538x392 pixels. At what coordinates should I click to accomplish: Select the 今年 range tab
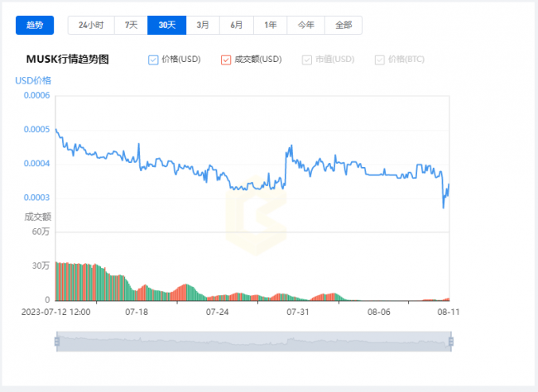pyautogui.click(x=305, y=25)
